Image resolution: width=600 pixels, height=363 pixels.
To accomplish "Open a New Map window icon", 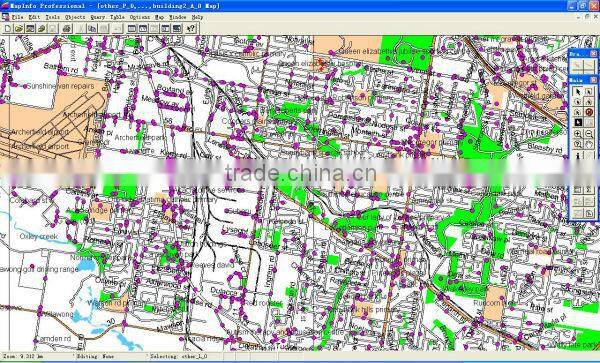I will point(143,28).
